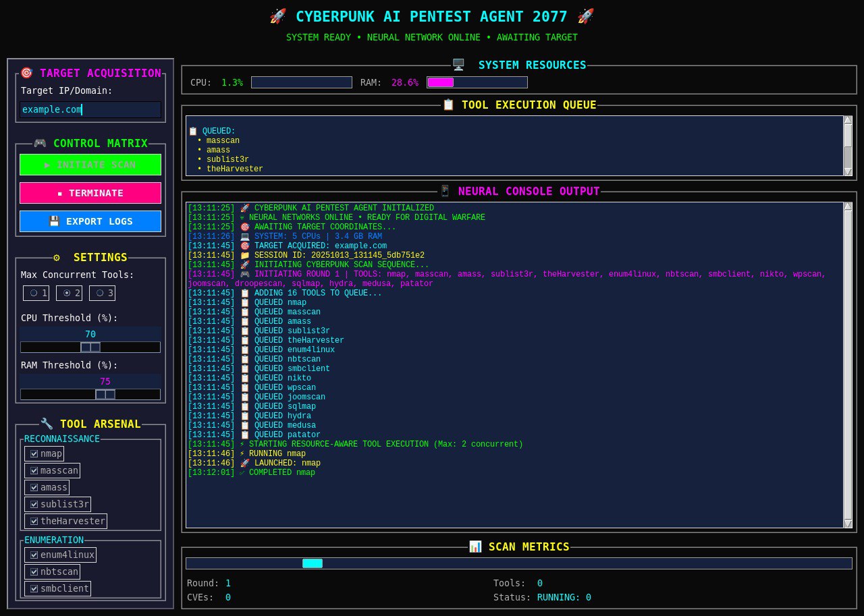Click the target icon beside TARGET ACQUISITION

click(26, 73)
